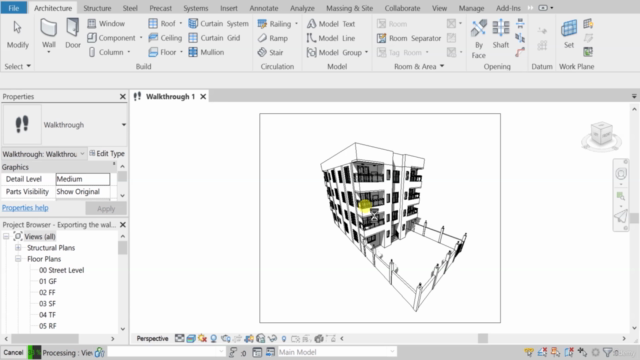Select the Wall tool
640x360 pixels.
pyautogui.click(x=49, y=34)
